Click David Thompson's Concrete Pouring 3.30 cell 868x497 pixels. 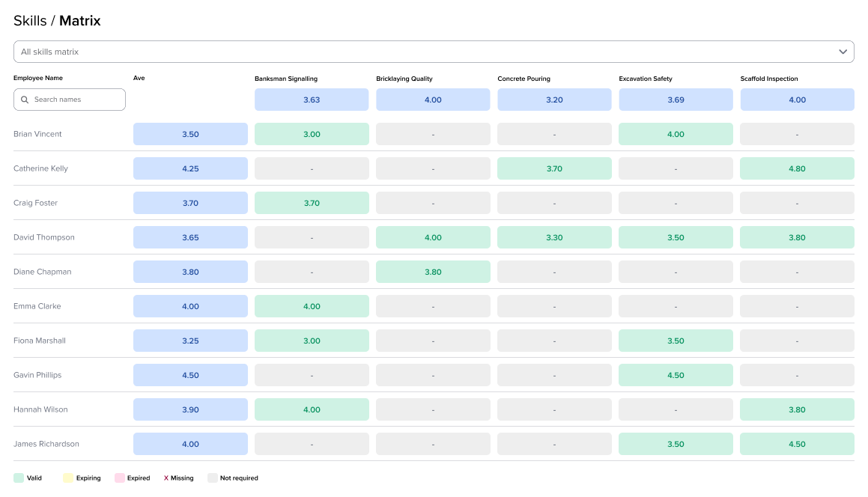point(554,237)
